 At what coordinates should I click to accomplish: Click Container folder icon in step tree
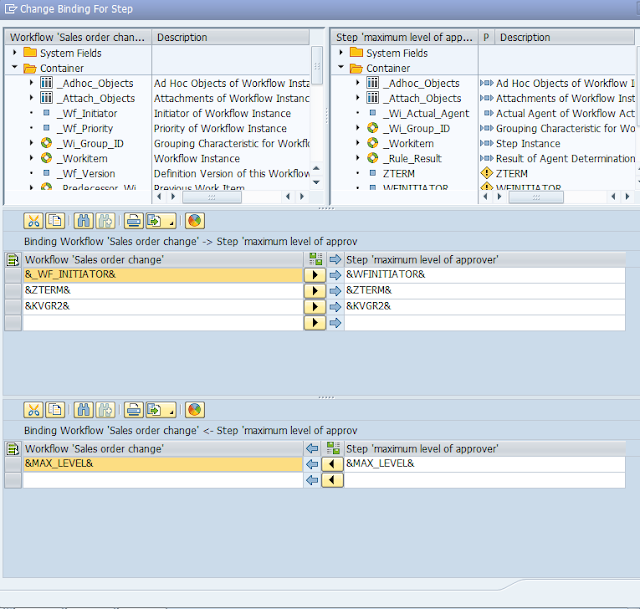[356, 68]
